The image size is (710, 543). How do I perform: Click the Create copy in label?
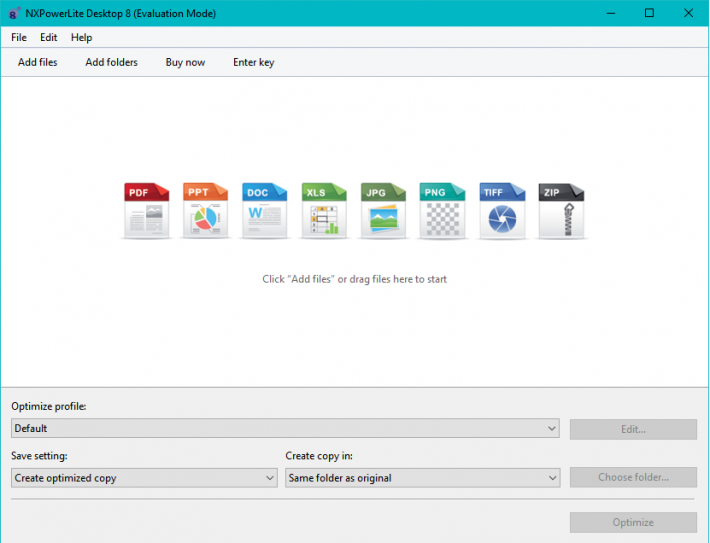(319, 456)
